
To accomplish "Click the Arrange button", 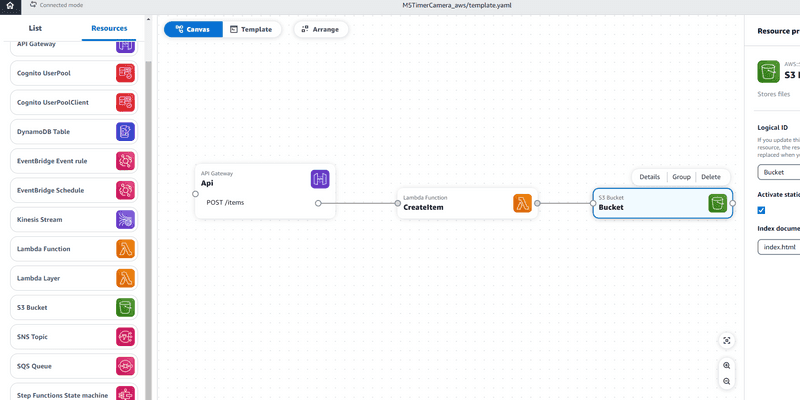I will click(320, 29).
